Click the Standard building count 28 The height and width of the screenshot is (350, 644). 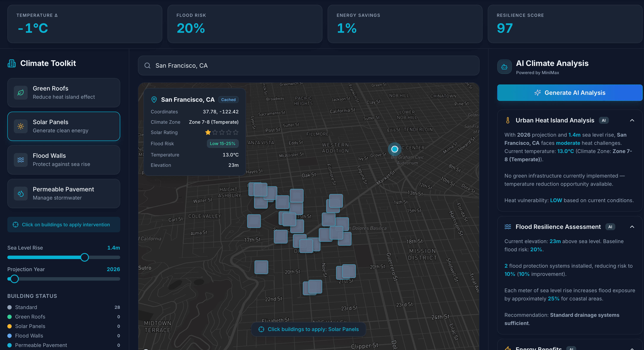tap(117, 307)
